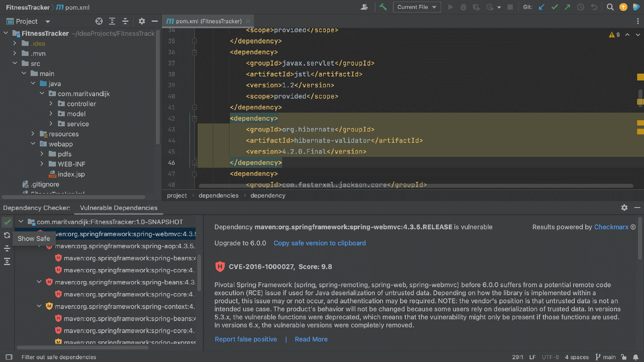Hide the Dependency Checker panel

[x=637, y=208]
